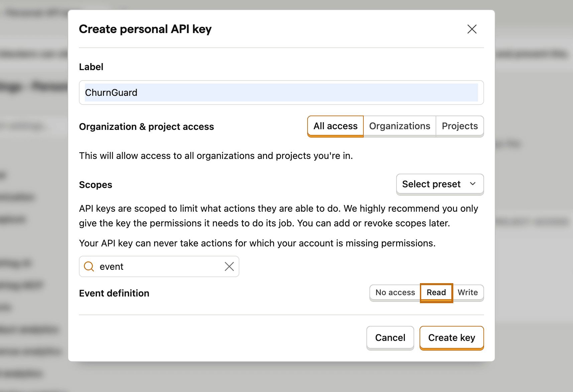This screenshot has width=573, height=392.
Task: Click the Label heading above the input
Action: pos(91,67)
